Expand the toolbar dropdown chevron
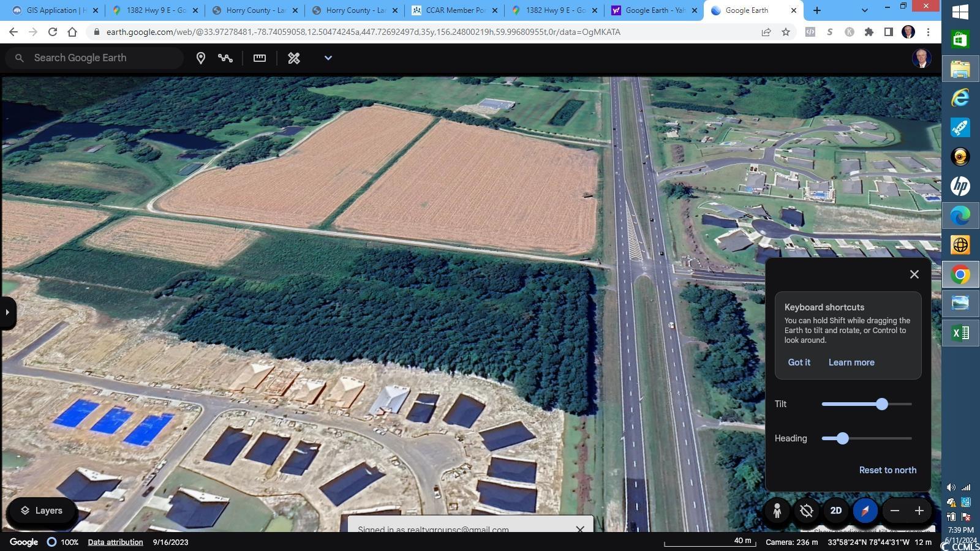This screenshot has height=551, width=980. [x=328, y=58]
